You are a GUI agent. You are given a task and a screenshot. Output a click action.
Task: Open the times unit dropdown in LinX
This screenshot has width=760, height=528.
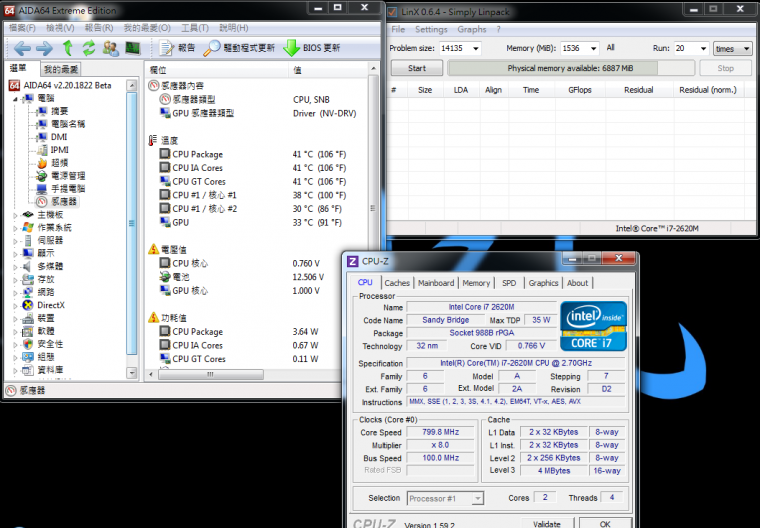(732, 48)
